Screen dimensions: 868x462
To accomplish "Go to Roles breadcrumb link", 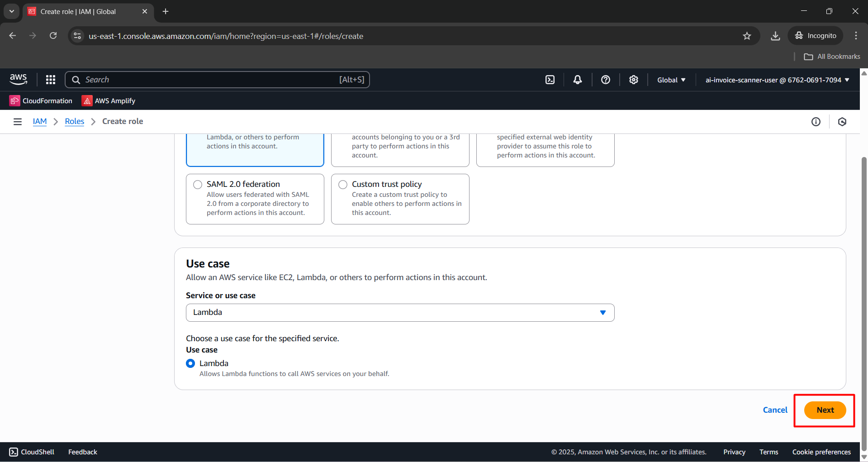I will pos(75,121).
